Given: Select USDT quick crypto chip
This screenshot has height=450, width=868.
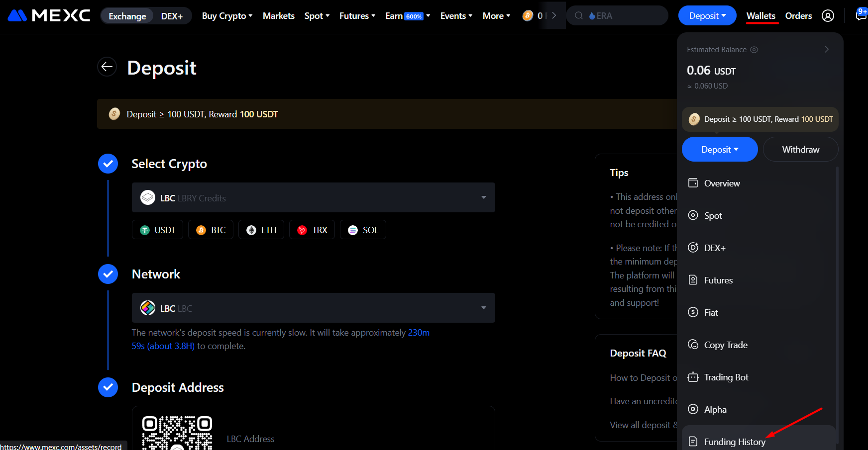Looking at the screenshot, I should click(x=158, y=230).
